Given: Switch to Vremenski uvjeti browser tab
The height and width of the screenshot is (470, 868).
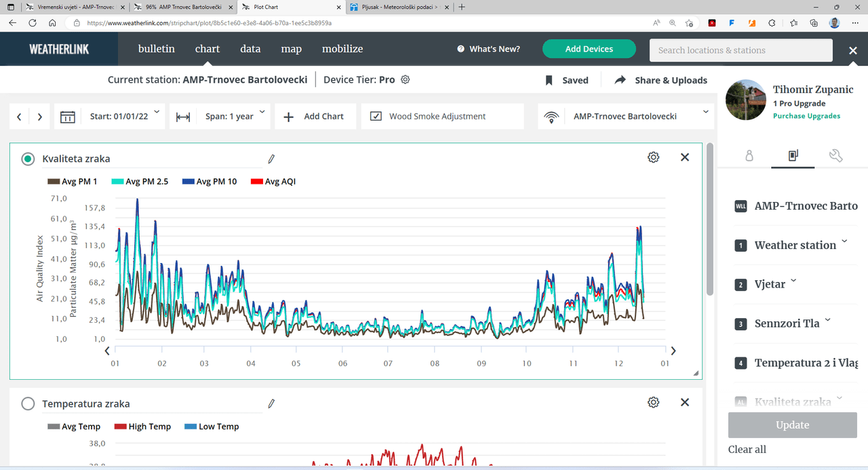Looking at the screenshot, I should (74, 7).
